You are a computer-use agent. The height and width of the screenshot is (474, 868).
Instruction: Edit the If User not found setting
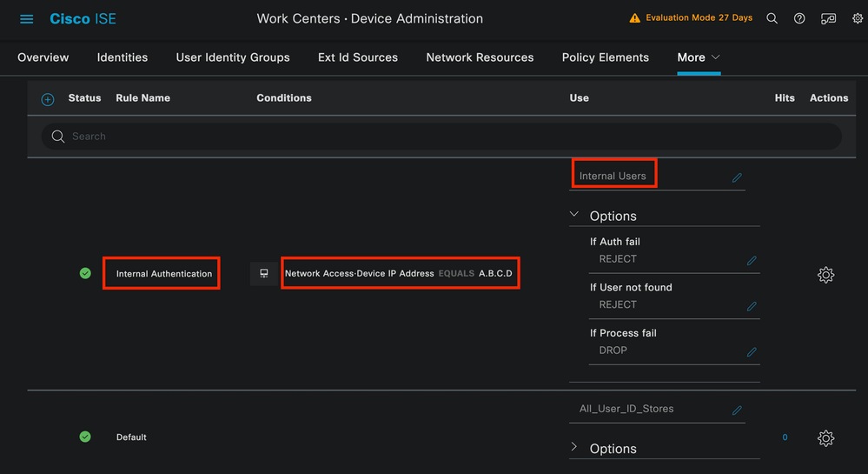pos(752,306)
